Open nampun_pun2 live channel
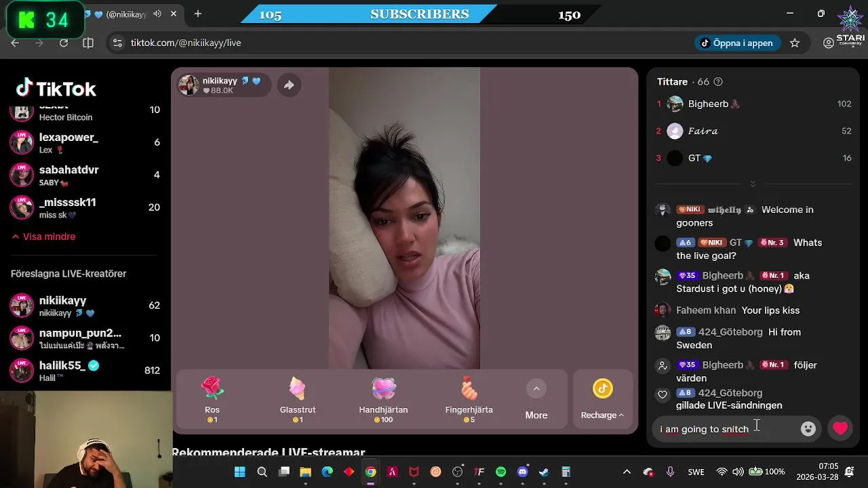This screenshot has width=868, height=488. 85,338
